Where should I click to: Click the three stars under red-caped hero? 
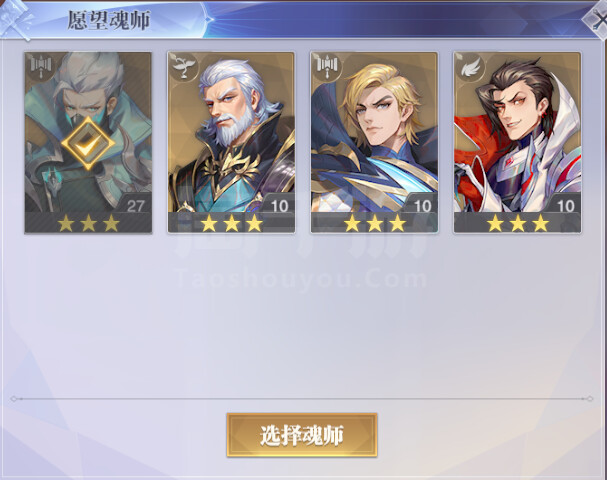[x=518, y=223]
